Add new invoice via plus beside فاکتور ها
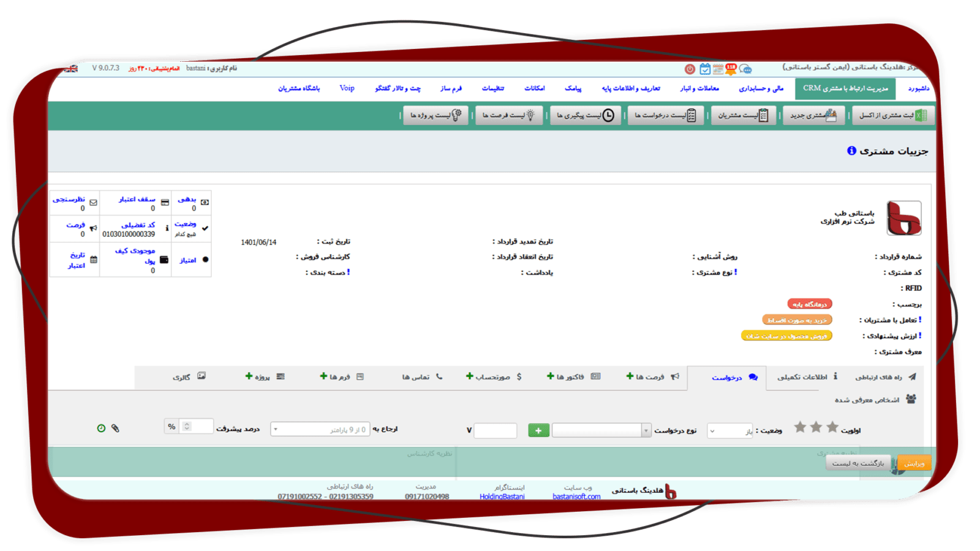This screenshot has width=980, height=551. (x=550, y=377)
